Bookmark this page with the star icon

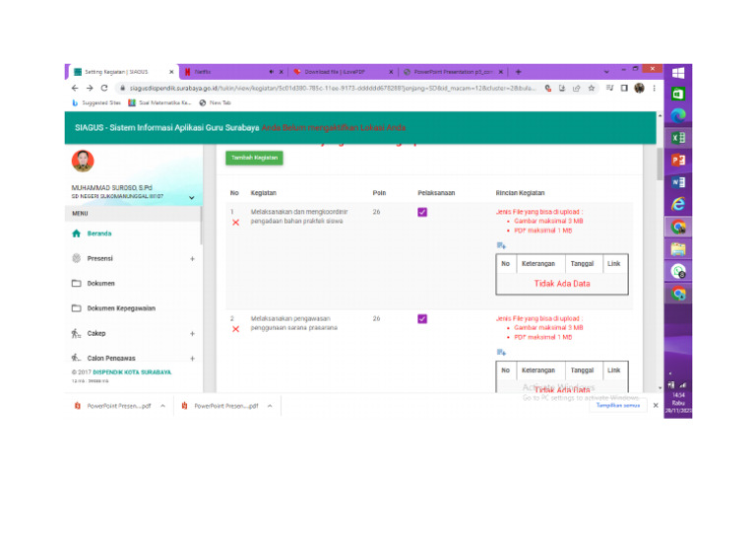click(591, 89)
